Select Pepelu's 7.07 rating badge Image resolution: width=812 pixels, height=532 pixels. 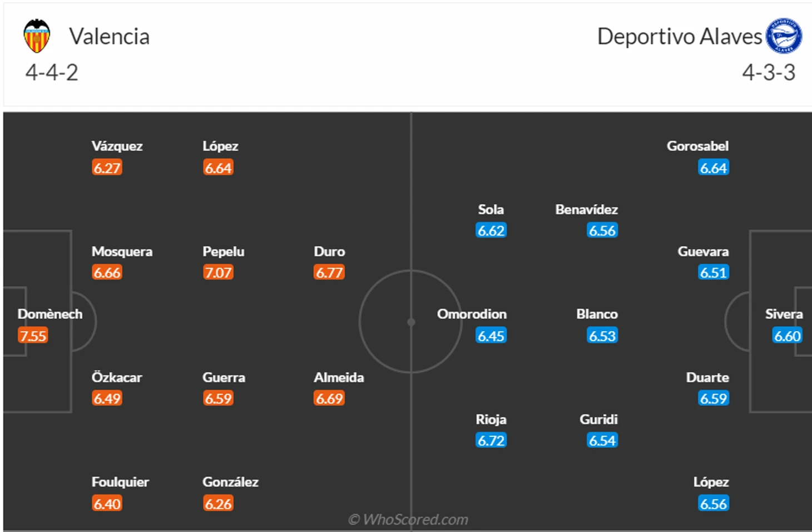coord(218,273)
